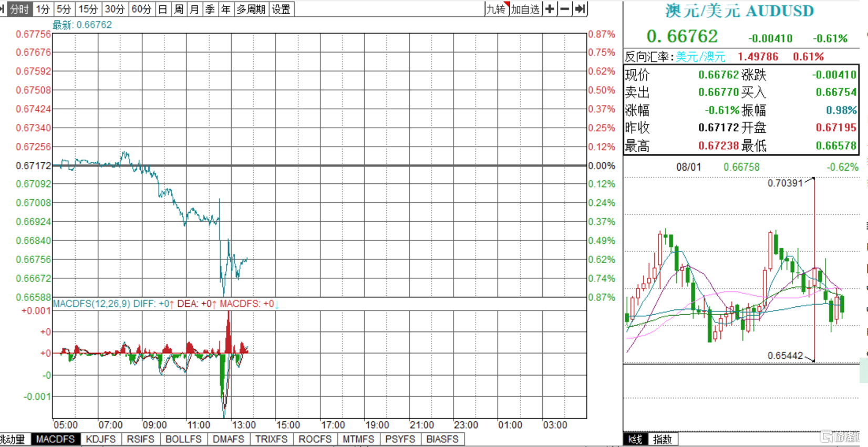Select the BOLLFS indicator tab

click(183, 439)
